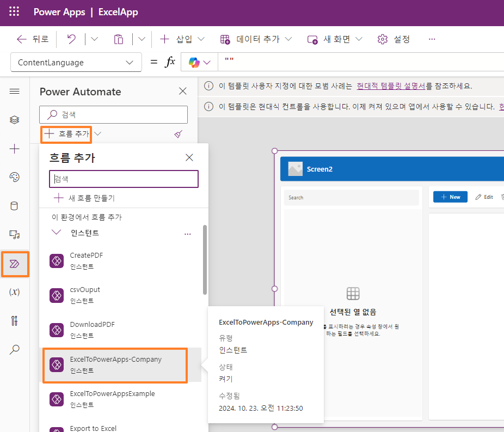Open the data cylinder icon
The height and width of the screenshot is (432, 504).
pyautogui.click(x=15, y=206)
